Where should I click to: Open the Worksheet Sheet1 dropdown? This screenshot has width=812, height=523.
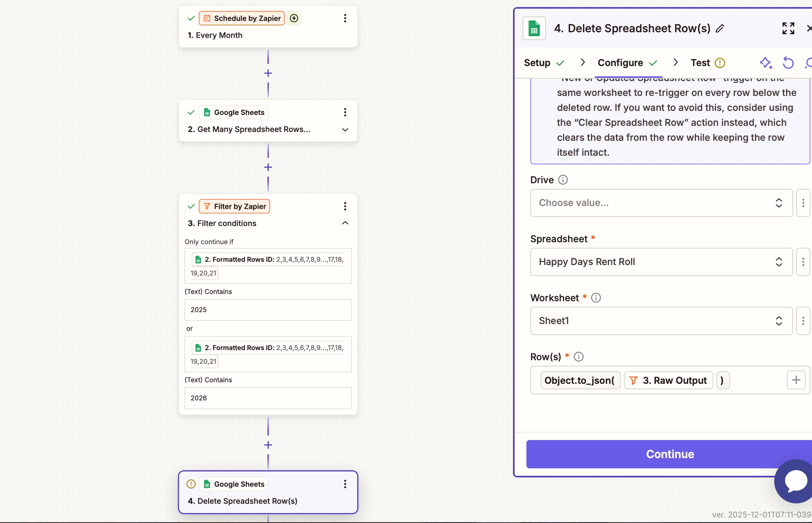661,321
